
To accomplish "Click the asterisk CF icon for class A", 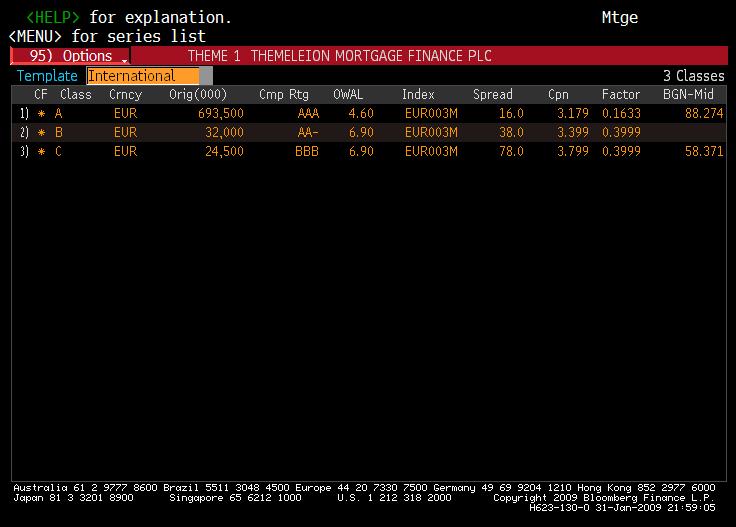I will (x=41, y=114).
